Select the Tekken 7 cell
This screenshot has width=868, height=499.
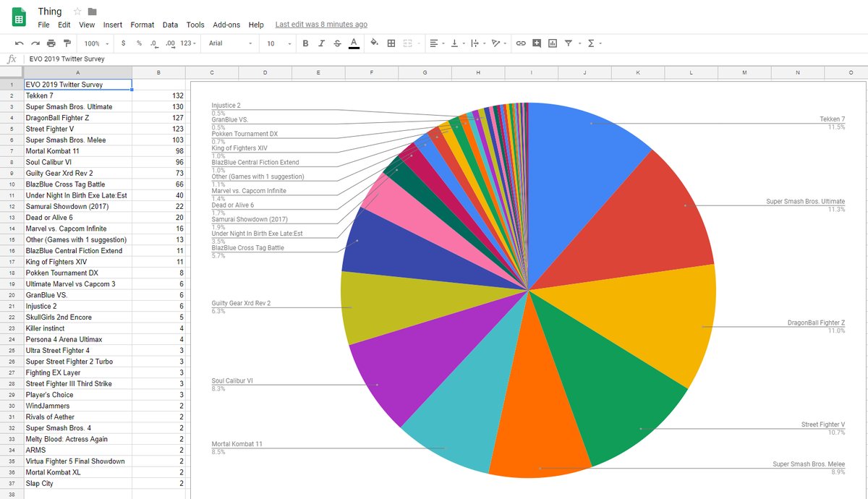click(78, 95)
